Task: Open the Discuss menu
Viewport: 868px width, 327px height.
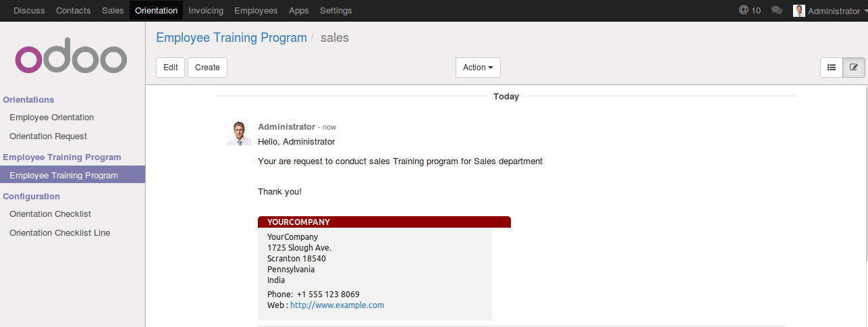Action: click(28, 10)
